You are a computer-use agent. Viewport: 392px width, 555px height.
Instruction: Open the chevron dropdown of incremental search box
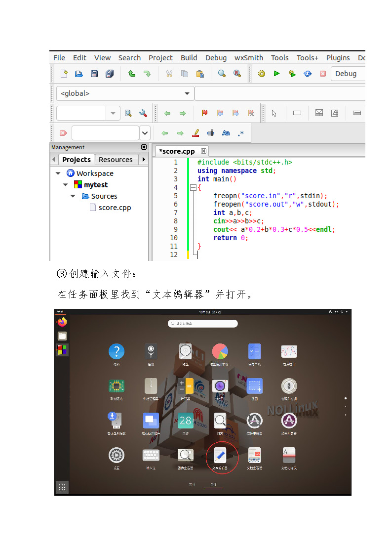click(x=145, y=133)
